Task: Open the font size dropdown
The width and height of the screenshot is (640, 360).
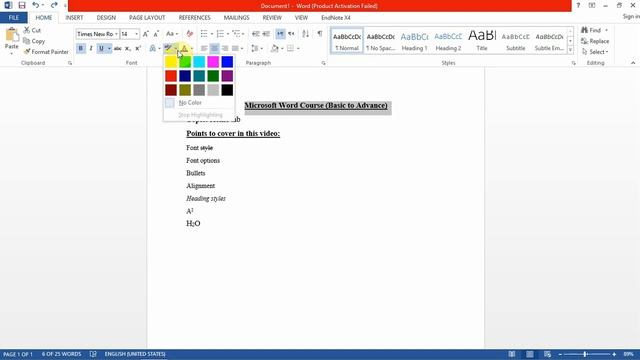Action: pos(137,34)
